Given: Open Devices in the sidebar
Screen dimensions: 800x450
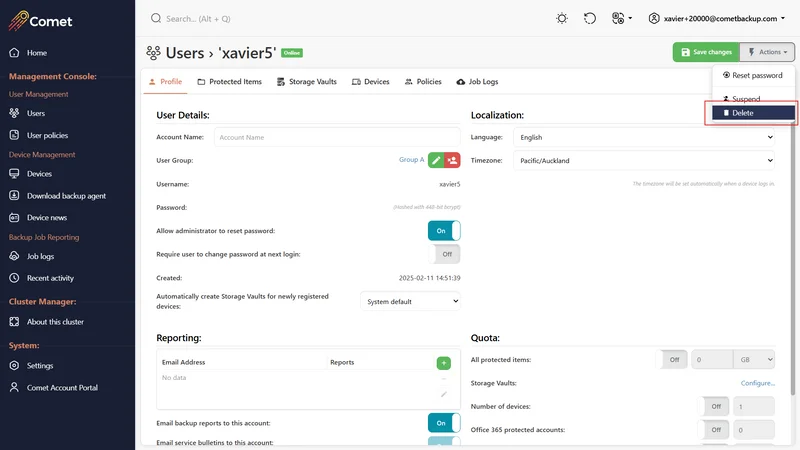Looking at the screenshot, I should pos(39,174).
